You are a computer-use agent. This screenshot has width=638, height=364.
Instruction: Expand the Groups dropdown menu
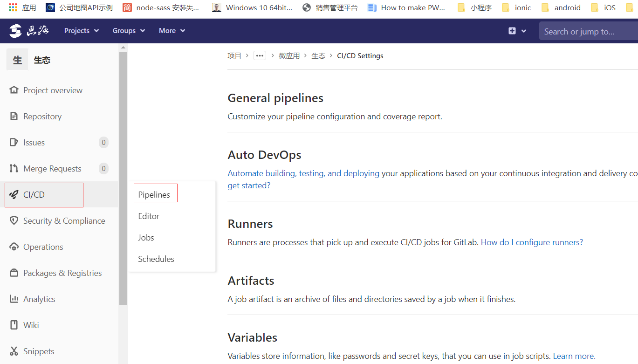[x=129, y=31]
